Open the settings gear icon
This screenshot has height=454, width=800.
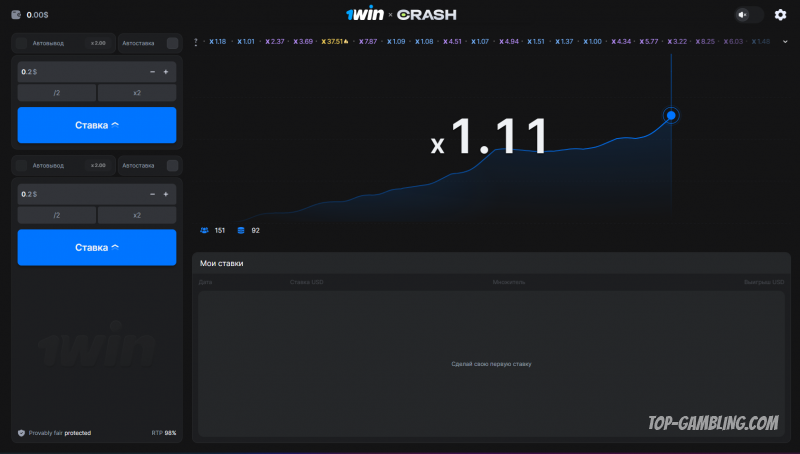780,15
